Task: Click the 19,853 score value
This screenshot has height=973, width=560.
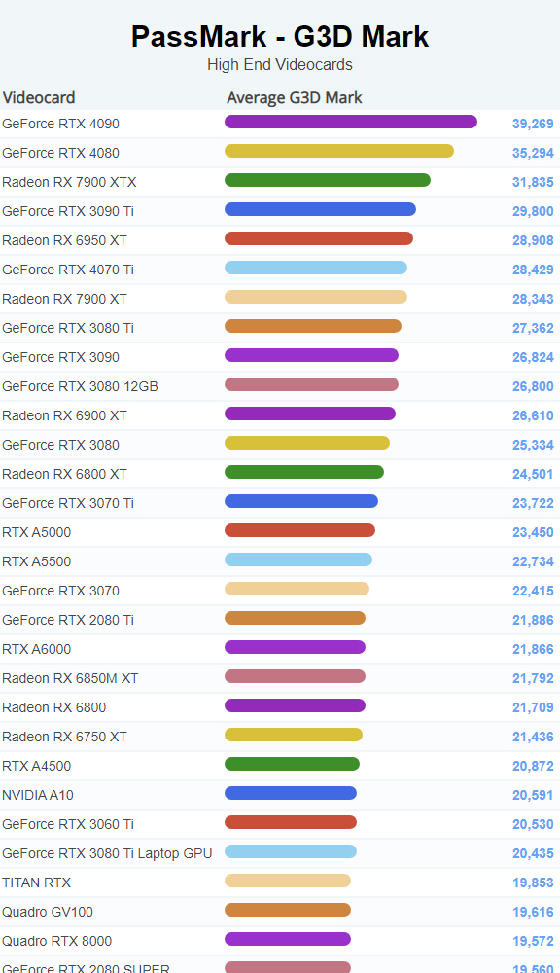Action: point(533,882)
